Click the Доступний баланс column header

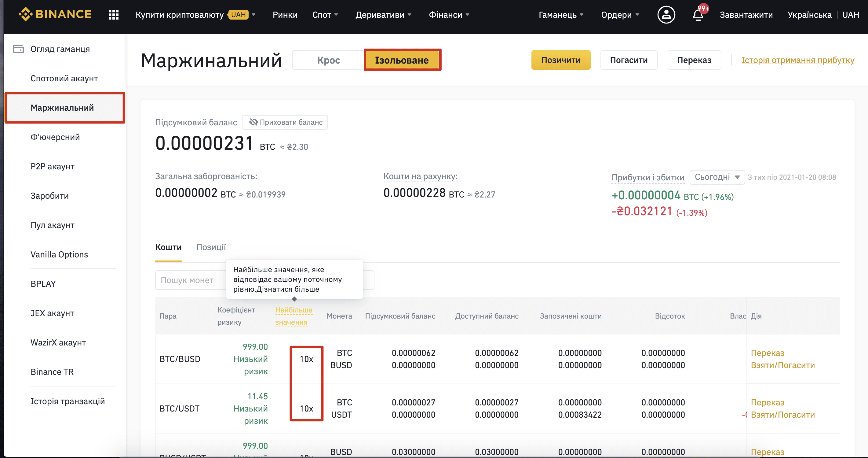(487, 316)
